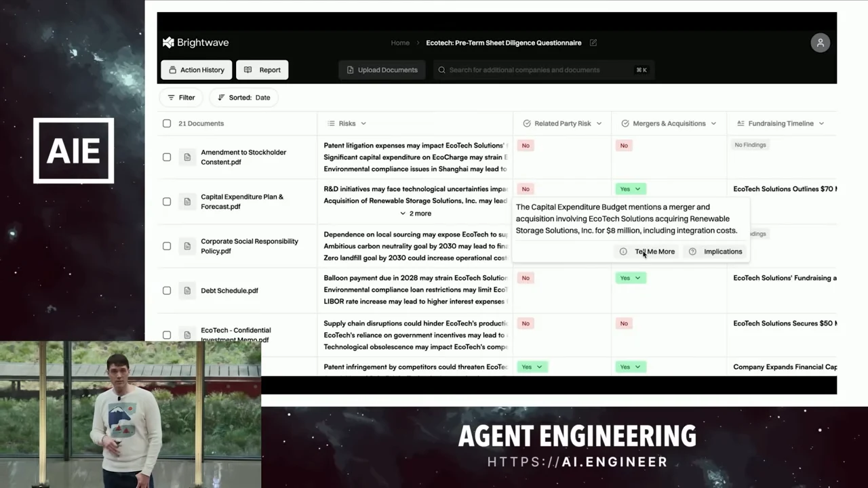Click 'Corporate Social Responsibility Policy.pdf' file name

tap(250, 246)
